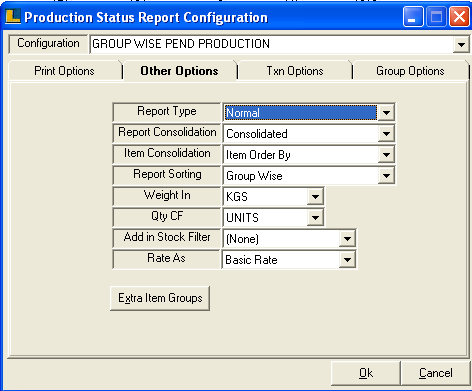Minimize the Production Status Report Configuration window
The height and width of the screenshot is (391, 472).
(x=413, y=17)
